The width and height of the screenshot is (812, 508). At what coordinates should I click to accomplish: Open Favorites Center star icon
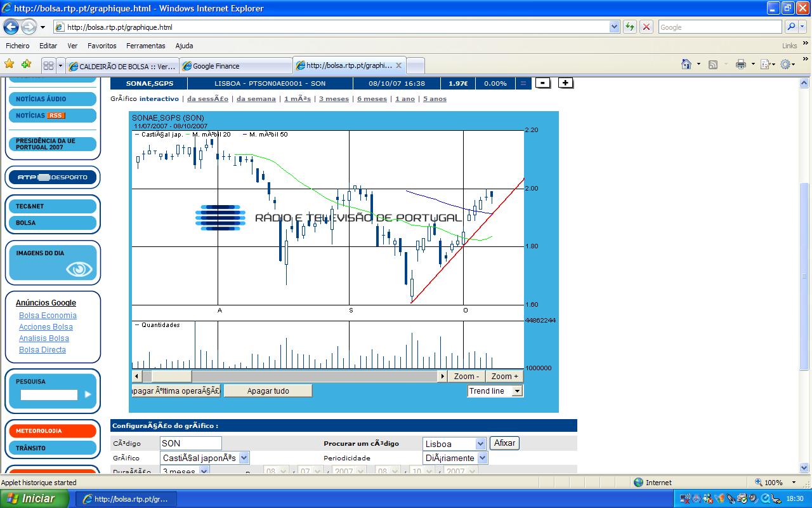(x=10, y=64)
